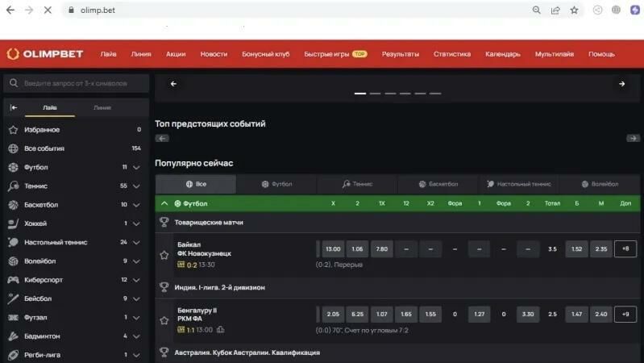Pick odds 13.00 for Байкал match
This screenshot has height=363, width=644.
333,248
